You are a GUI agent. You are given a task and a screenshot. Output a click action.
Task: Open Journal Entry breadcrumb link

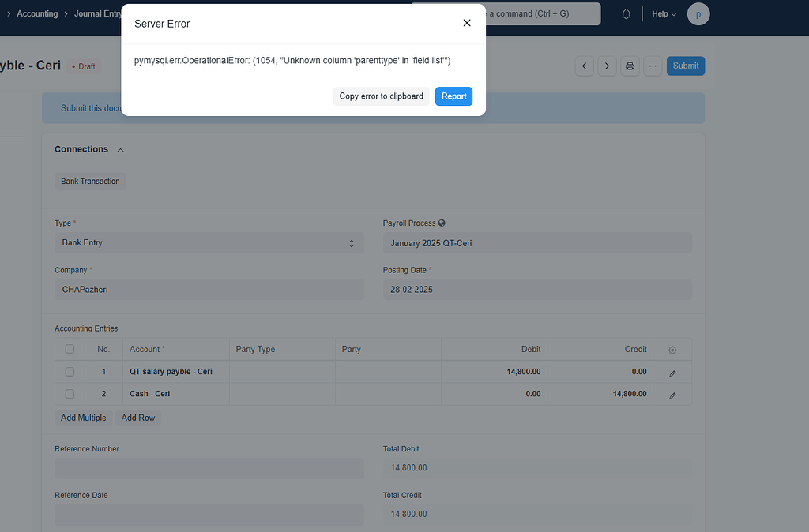97,14
